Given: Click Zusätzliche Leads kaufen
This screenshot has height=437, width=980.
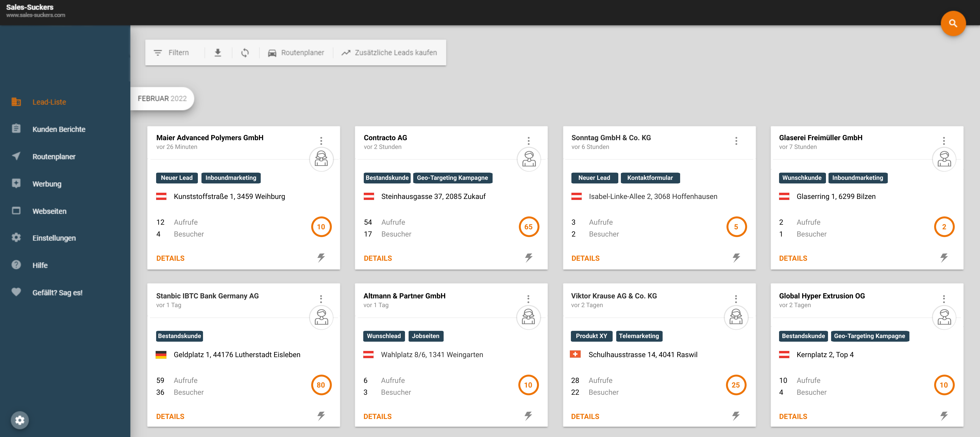Looking at the screenshot, I should pyautogui.click(x=389, y=53).
